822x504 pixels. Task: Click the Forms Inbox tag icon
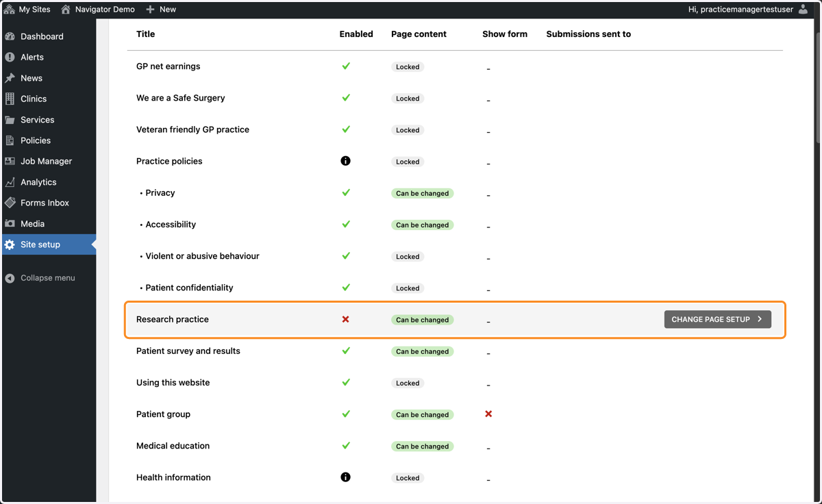pos(10,203)
